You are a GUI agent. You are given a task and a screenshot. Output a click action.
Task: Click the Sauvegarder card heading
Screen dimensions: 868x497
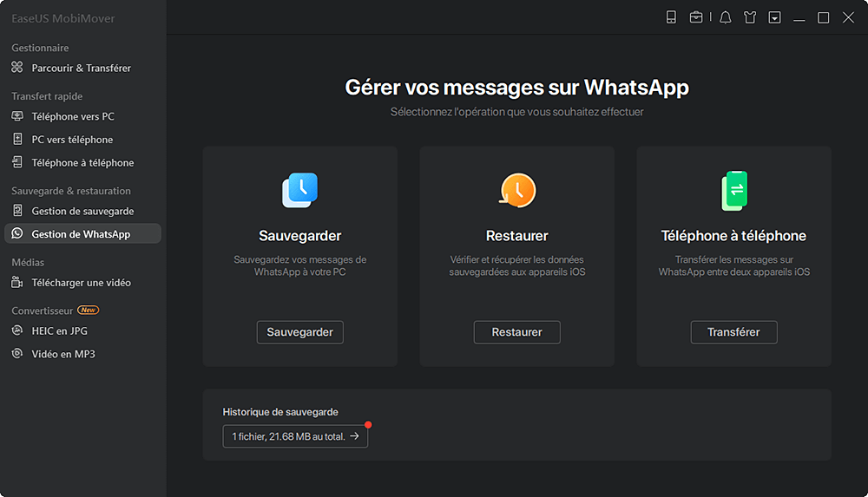point(300,236)
